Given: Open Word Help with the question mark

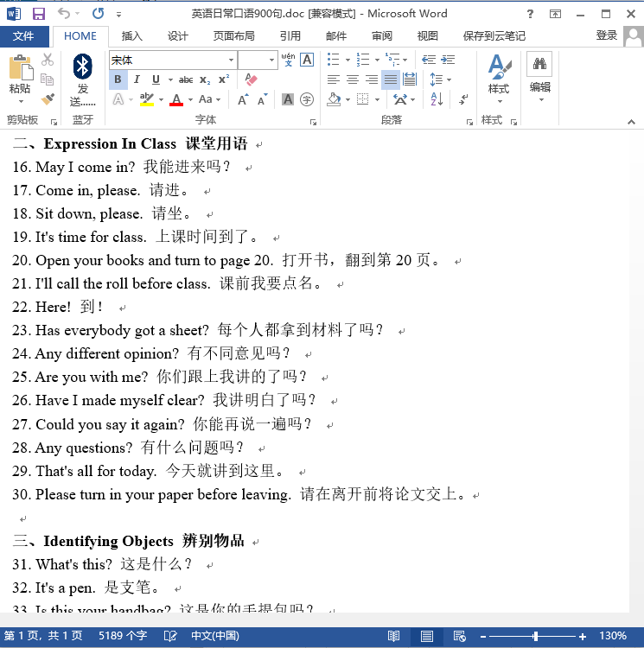Looking at the screenshot, I should tap(530, 14).
